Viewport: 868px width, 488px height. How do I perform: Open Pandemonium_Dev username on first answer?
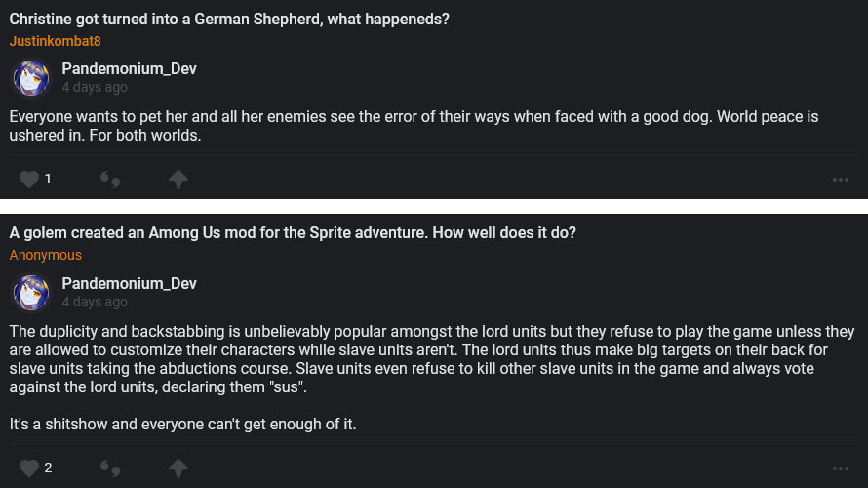129,68
